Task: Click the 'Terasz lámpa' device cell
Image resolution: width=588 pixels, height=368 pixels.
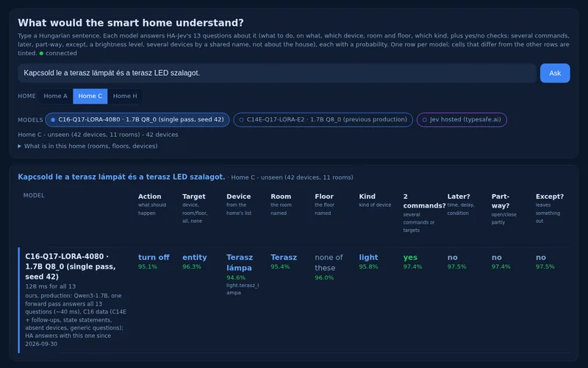Action: [240, 263]
